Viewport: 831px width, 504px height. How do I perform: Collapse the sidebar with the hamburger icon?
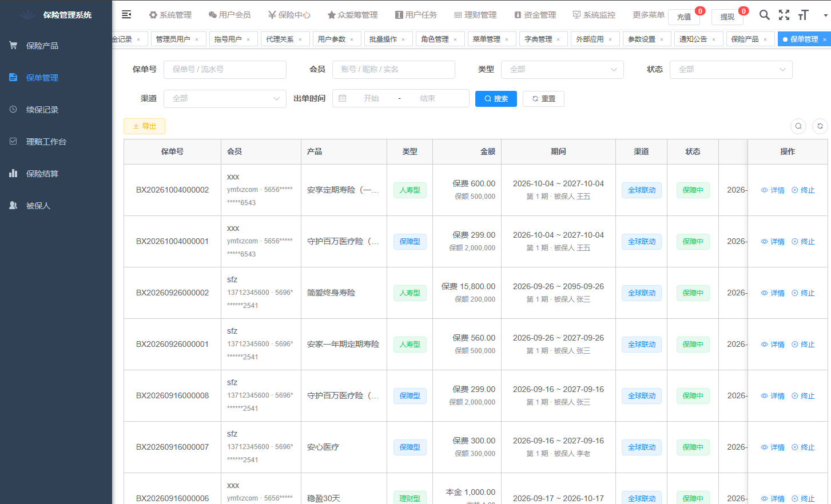point(126,14)
